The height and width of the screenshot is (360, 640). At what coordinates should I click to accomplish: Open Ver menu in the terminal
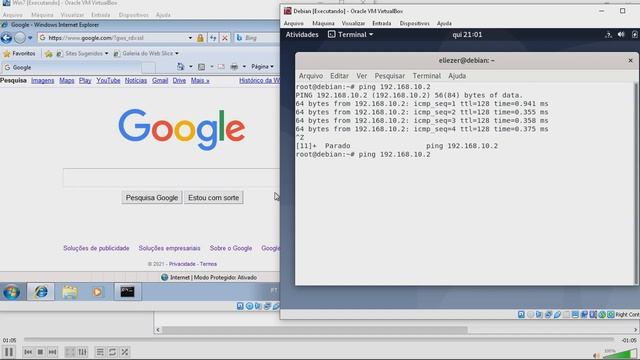(x=362, y=76)
